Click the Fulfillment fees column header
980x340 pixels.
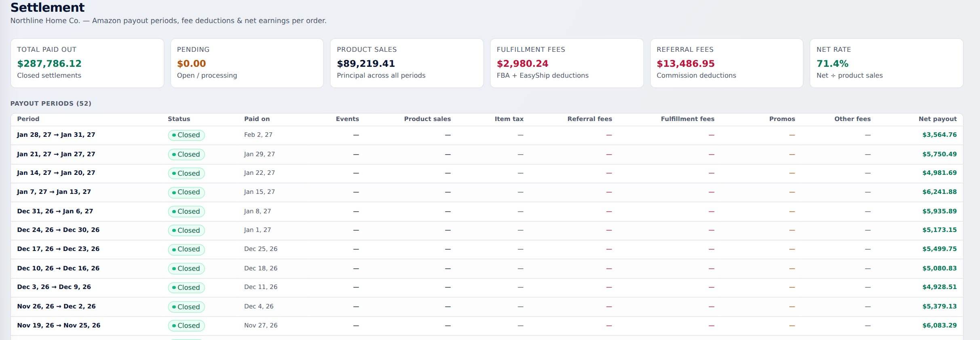[x=687, y=119]
